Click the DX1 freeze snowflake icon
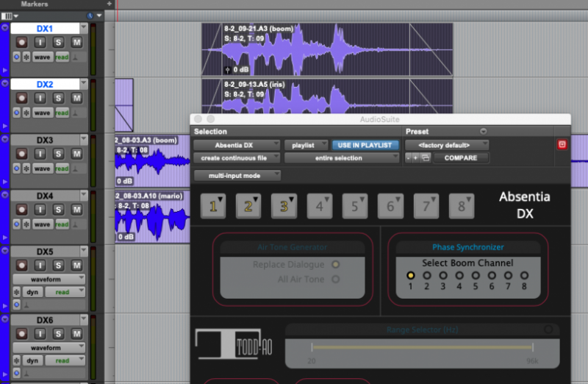The width and height of the screenshot is (588, 384). tap(26, 57)
